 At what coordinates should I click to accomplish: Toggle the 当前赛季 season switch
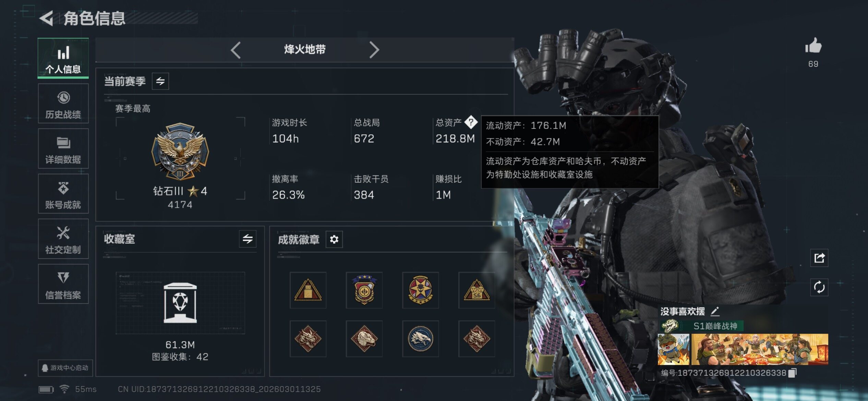[160, 81]
